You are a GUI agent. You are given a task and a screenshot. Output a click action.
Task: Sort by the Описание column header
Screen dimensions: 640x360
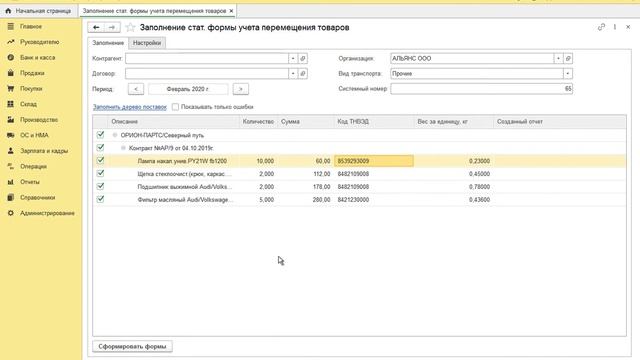click(x=173, y=122)
